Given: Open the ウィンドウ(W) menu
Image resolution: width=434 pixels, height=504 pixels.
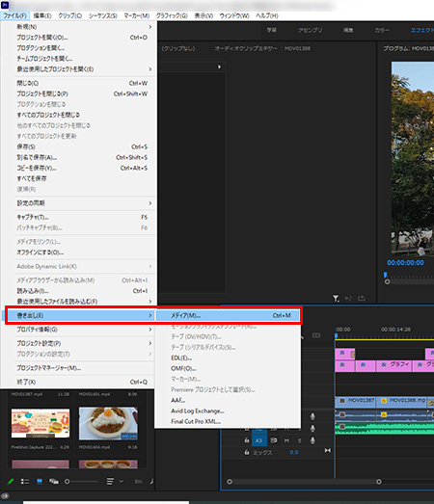Looking at the screenshot, I should (234, 15).
